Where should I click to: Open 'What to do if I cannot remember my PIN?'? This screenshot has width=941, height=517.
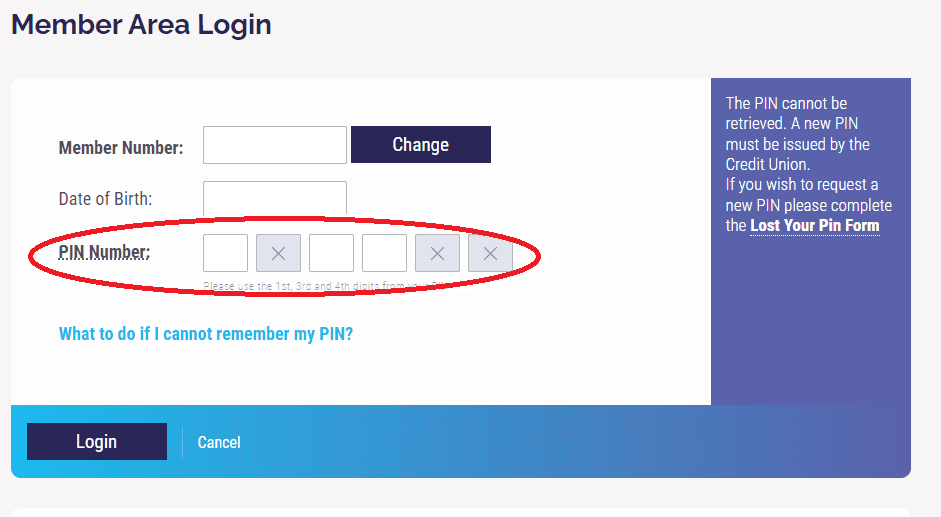[x=206, y=334]
